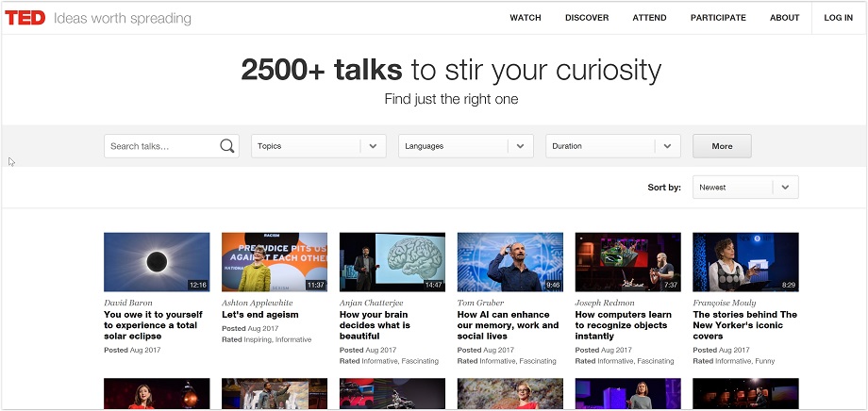
Task: Click the Sort by chevron arrow
Action: click(x=785, y=187)
